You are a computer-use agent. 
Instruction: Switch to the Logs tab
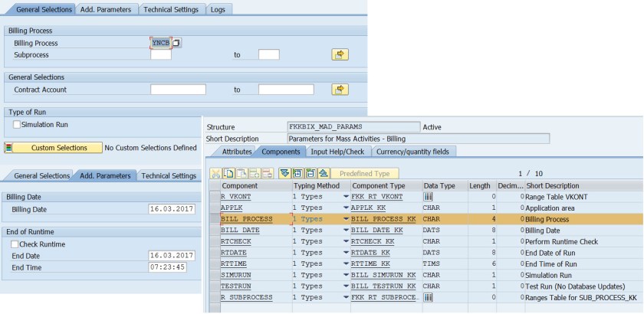(219, 9)
